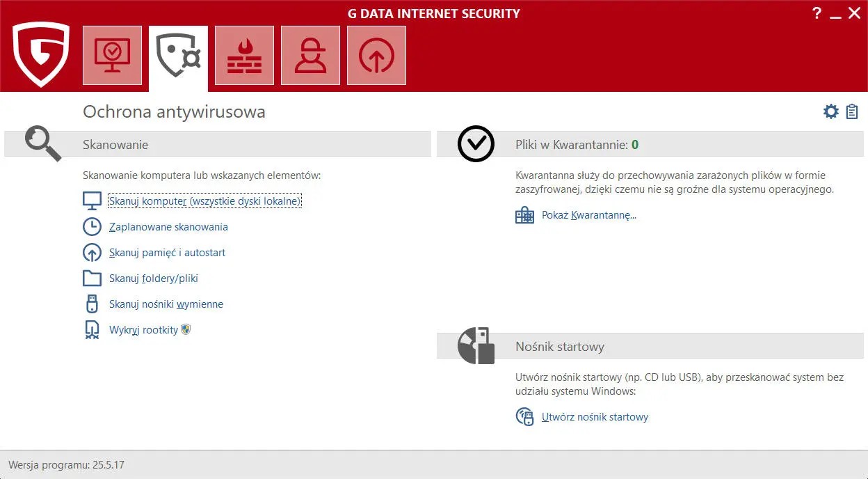
Task: Click the Skanowanie magnifying glass icon
Action: (42, 143)
